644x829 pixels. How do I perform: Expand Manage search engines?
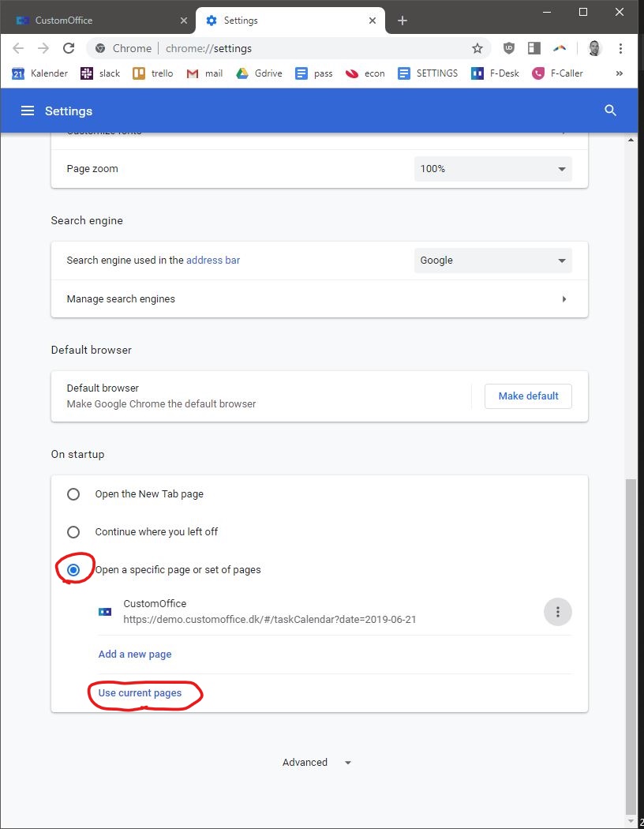coord(319,299)
